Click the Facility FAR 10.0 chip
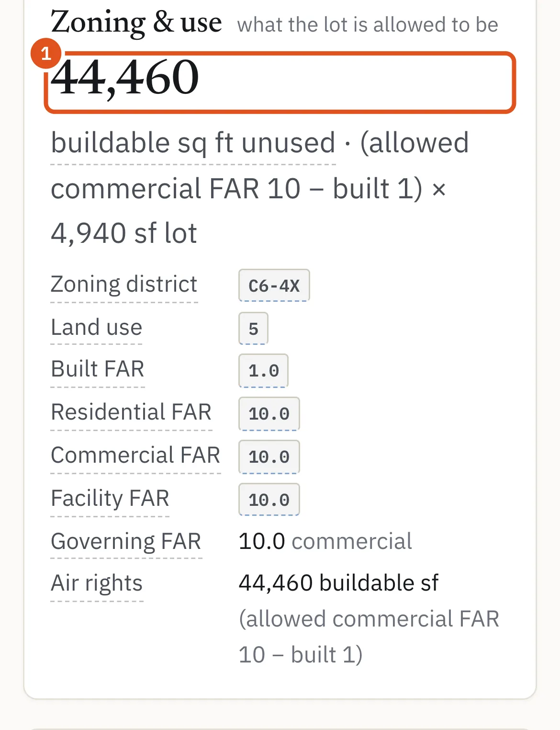Image resolution: width=560 pixels, height=730 pixels. pos(269,500)
